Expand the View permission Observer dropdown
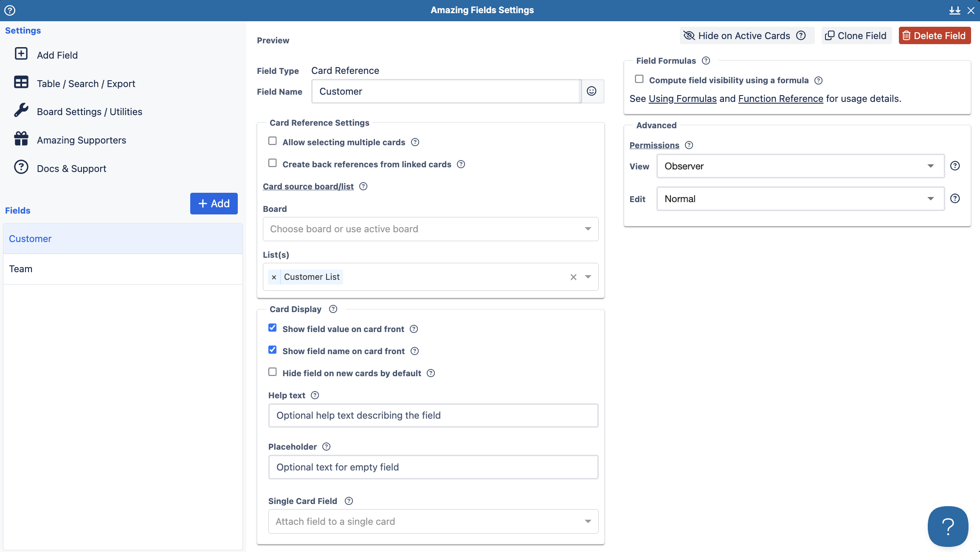 pos(800,166)
